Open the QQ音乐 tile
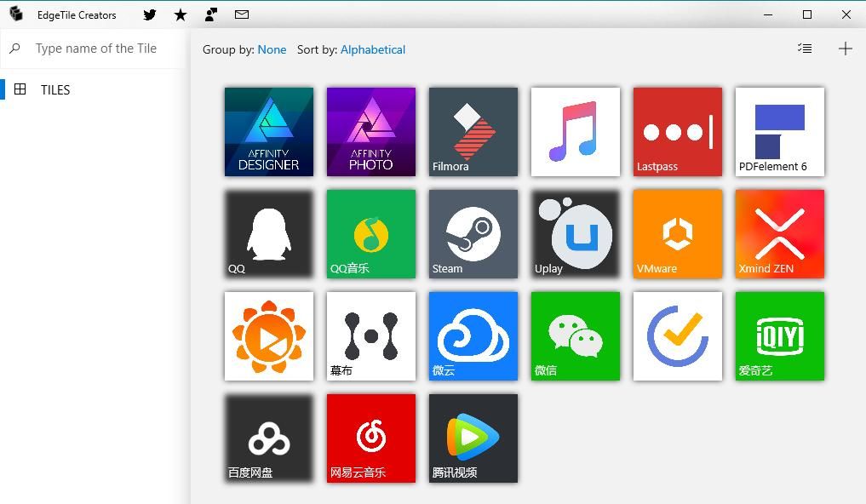Image resolution: width=866 pixels, height=504 pixels. (371, 234)
